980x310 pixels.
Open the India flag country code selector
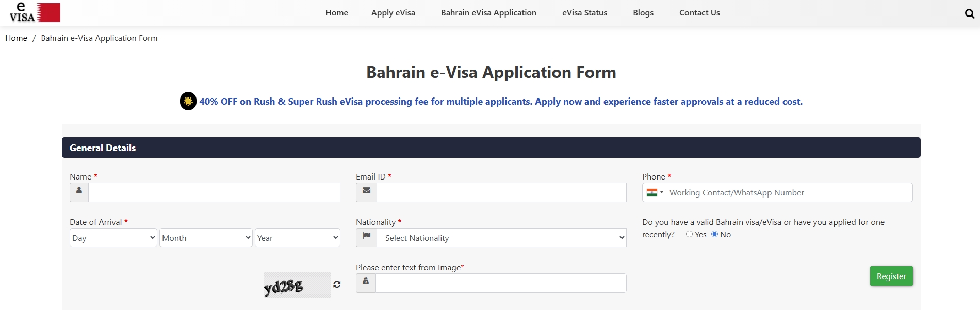click(655, 192)
